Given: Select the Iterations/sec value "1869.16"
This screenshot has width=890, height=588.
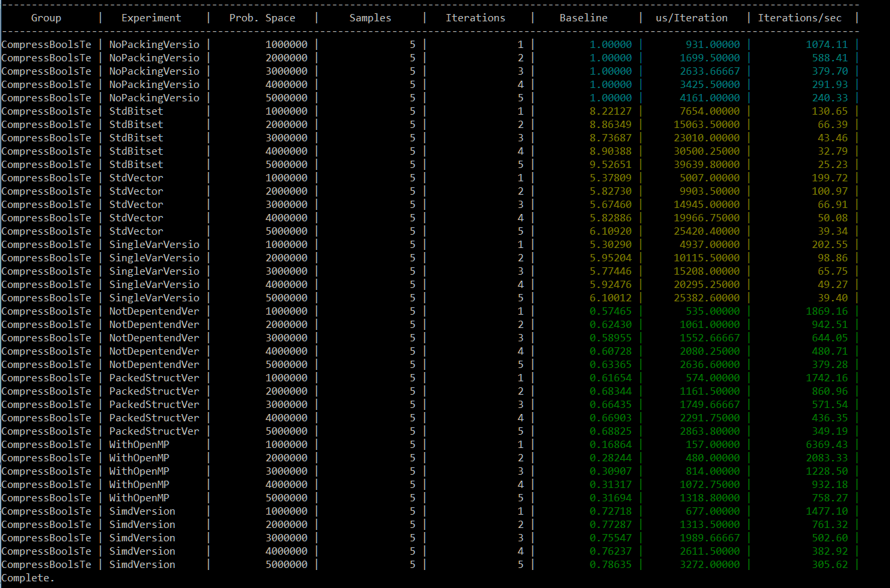Looking at the screenshot, I should tap(827, 311).
